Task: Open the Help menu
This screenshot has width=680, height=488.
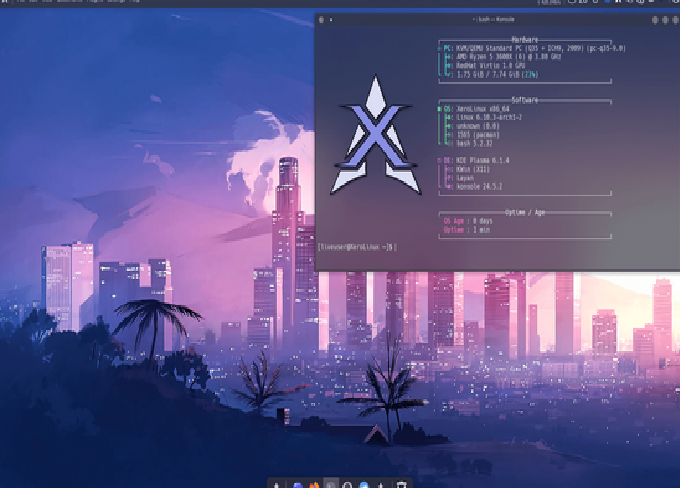Action: pos(131,3)
